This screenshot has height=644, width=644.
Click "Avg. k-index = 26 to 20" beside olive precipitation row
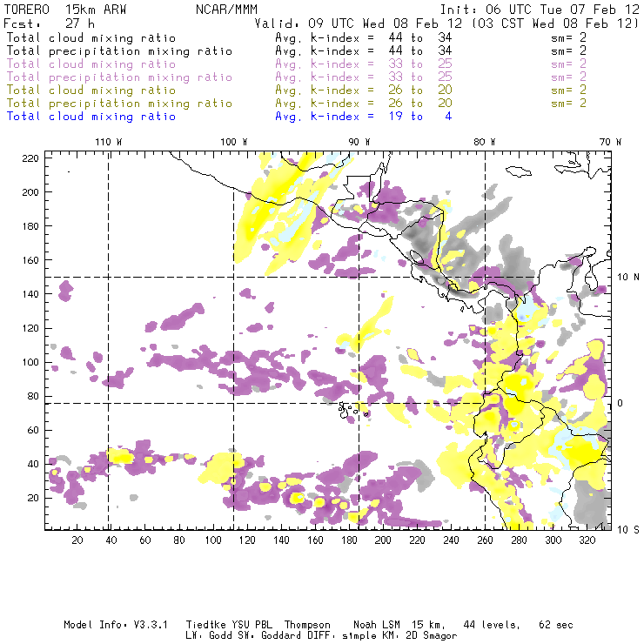coord(364,103)
